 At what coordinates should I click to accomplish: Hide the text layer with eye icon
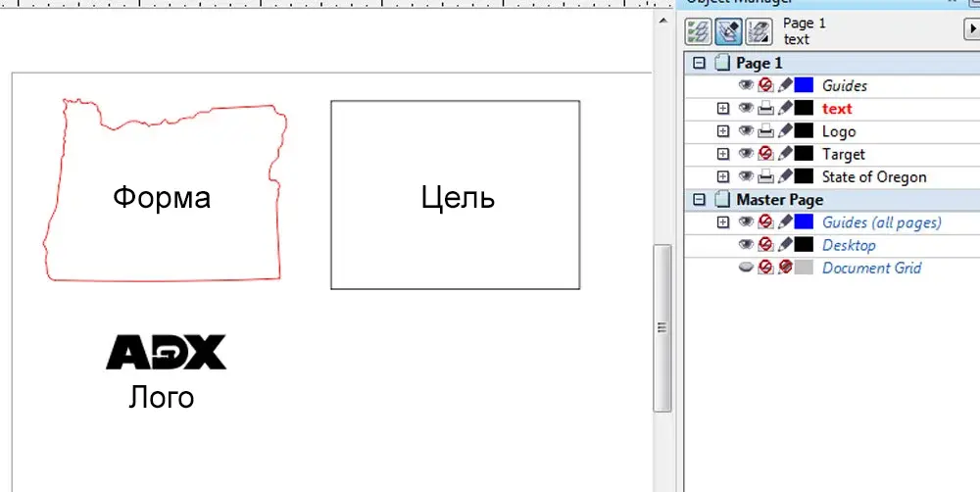746,108
